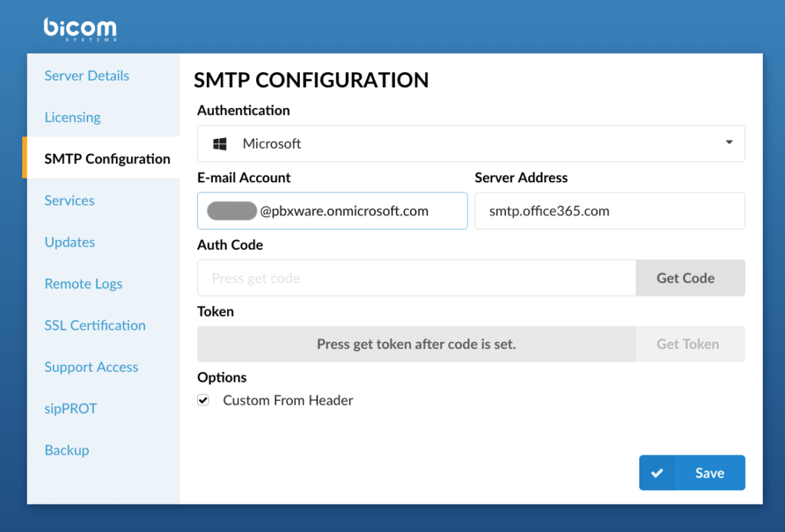Open the Services section
Image resolution: width=785 pixels, height=532 pixels.
[x=70, y=200]
